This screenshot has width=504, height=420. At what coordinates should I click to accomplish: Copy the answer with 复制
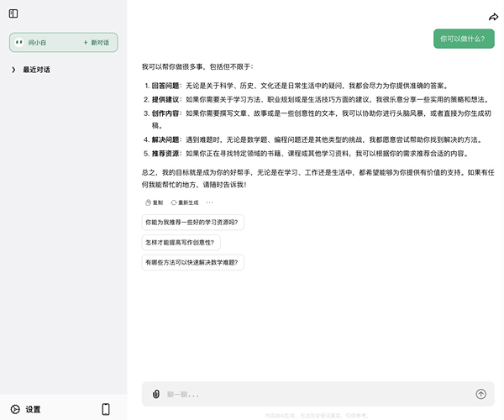click(x=154, y=202)
